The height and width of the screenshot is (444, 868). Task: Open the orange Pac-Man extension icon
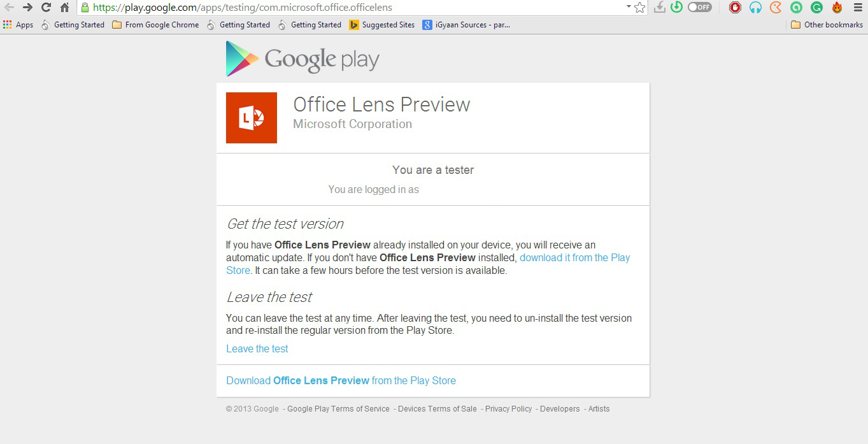[776, 8]
